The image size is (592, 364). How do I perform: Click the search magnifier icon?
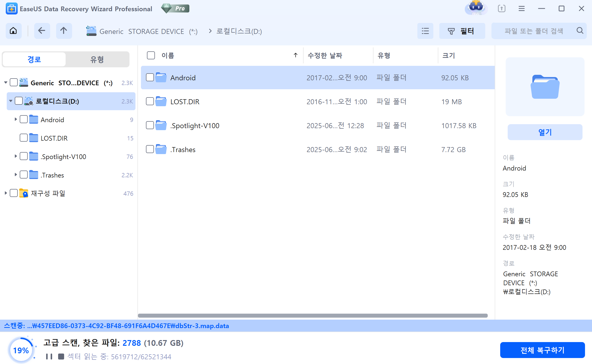point(580,31)
